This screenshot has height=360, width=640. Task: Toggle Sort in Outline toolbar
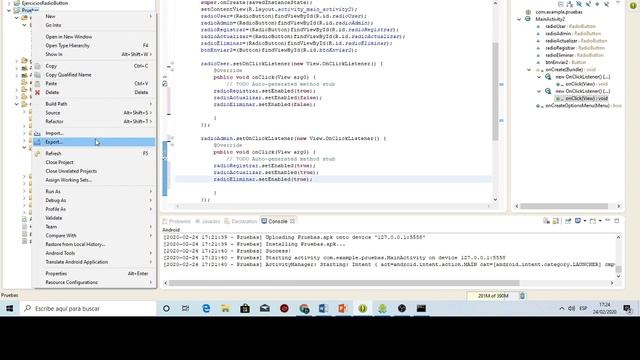coord(570,4)
